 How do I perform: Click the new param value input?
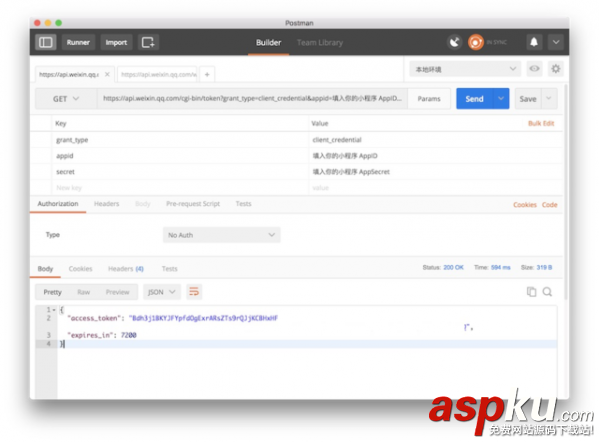point(435,188)
